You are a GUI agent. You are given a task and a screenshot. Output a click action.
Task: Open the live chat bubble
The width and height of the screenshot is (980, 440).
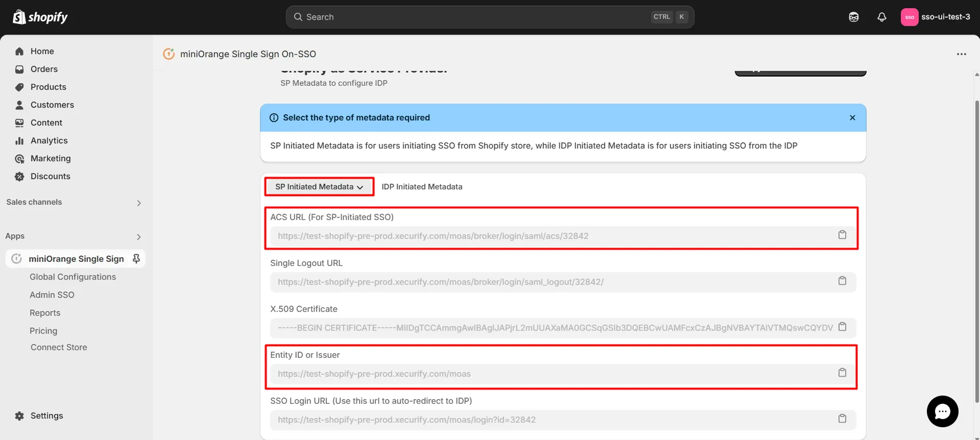(x=942, y=411)
